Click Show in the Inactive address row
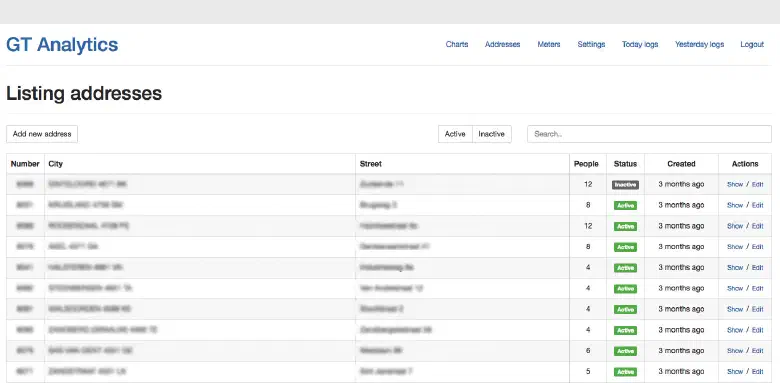This screenshot has width=780, height=383. coord(735,185)
